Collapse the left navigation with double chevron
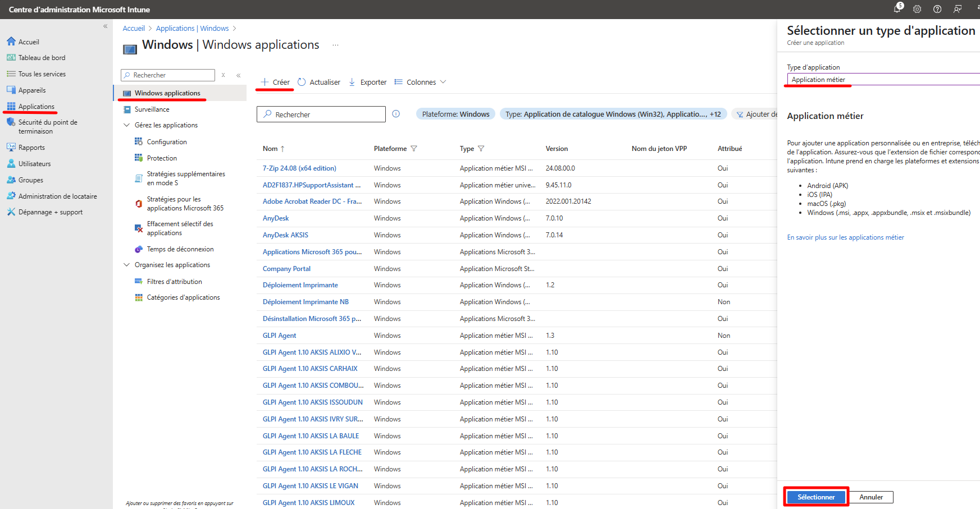 tap(105, 26)
